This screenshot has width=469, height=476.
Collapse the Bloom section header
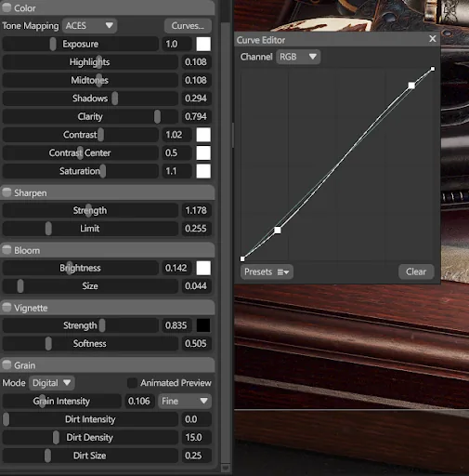(x=107, y=250)
